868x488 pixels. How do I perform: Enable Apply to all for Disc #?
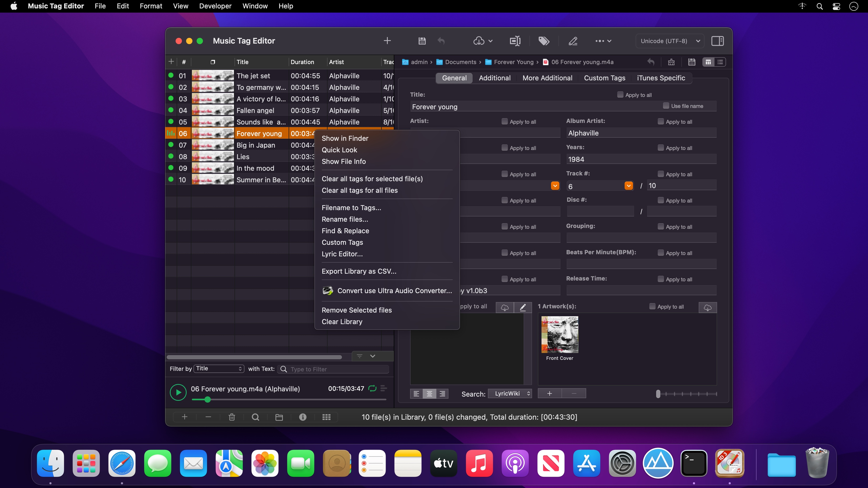point(660,200)
